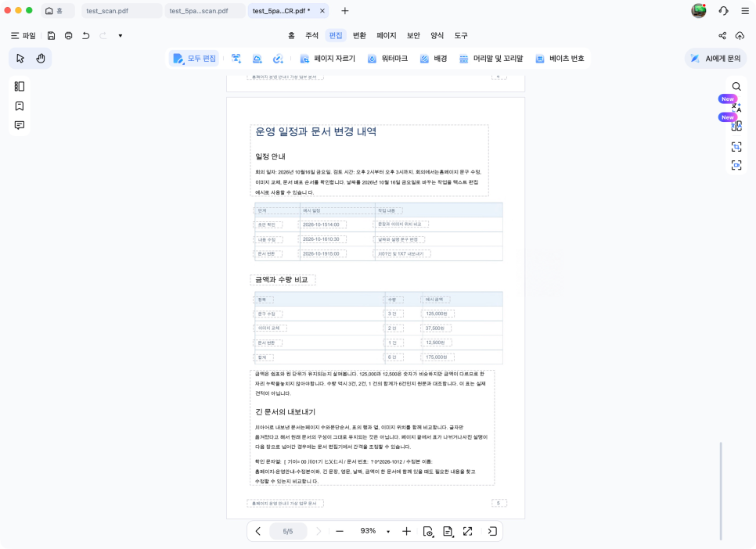Zoom out with the minus button

[340, 531]
